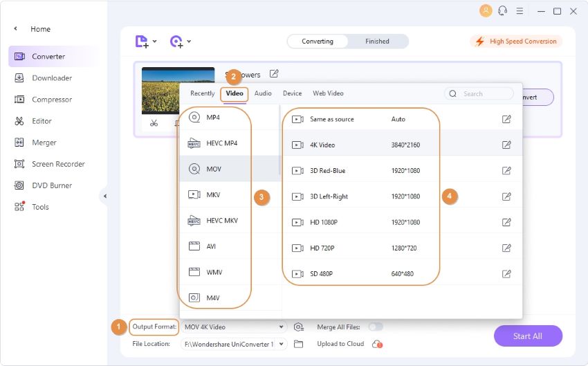The width and height of the screenshot is (588, 366).
Task: Click the rename edit icon beside file name
Action: click(274, 74)
